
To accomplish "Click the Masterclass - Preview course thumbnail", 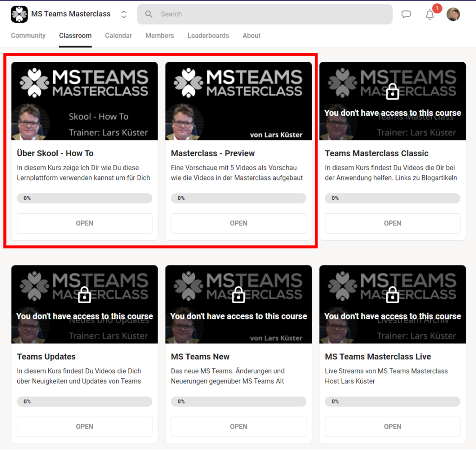I will 238,101.
